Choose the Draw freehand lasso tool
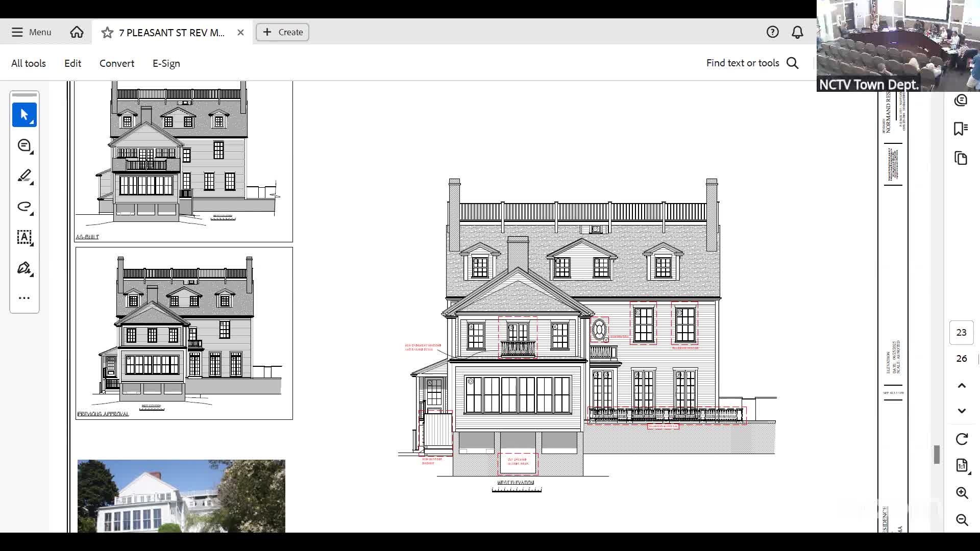The width and height of the screenshot is (980, 551). (24, 207)
